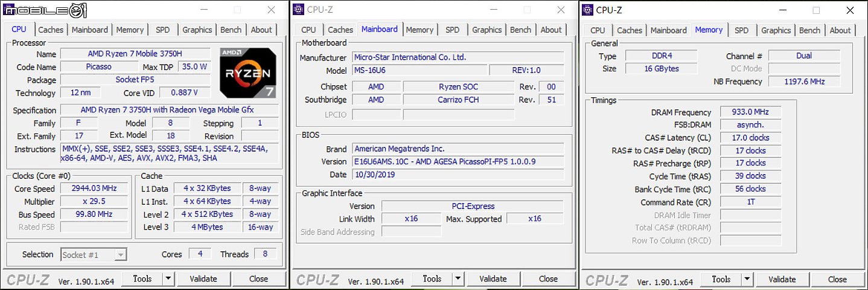Click Validate button in Mainboard window
868x290 pixels.
coord(493,279)
